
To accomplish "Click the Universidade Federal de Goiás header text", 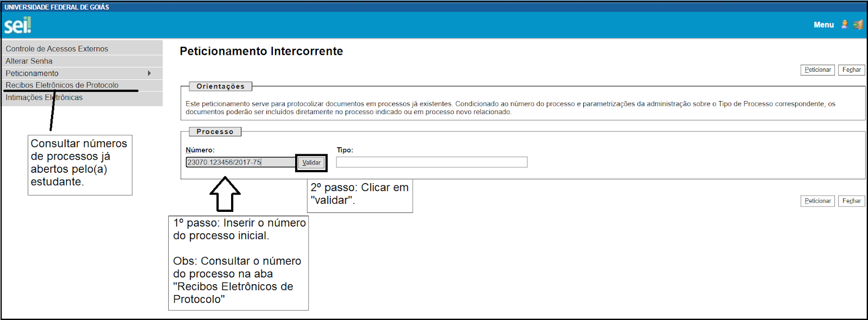I will 57,7.
